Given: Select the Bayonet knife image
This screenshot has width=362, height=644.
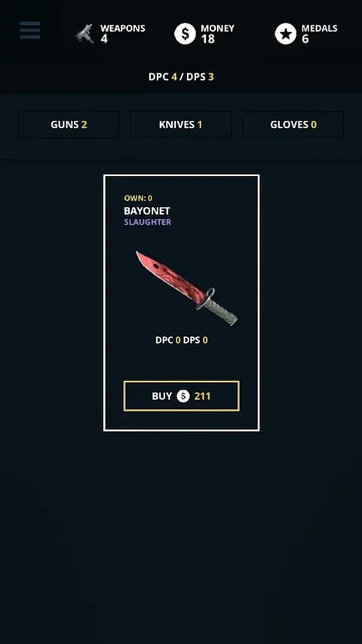Looking at the screenshot, I should coord(187,288).
